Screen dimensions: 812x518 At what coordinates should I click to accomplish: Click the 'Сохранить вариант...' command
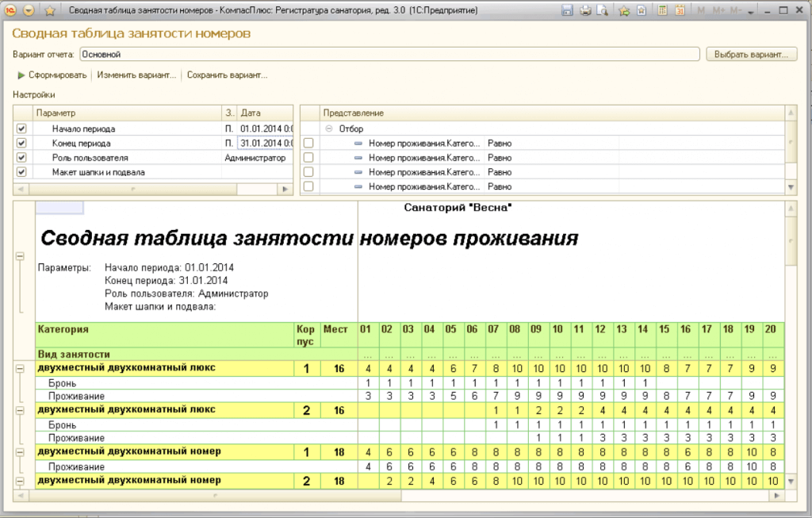227,75
